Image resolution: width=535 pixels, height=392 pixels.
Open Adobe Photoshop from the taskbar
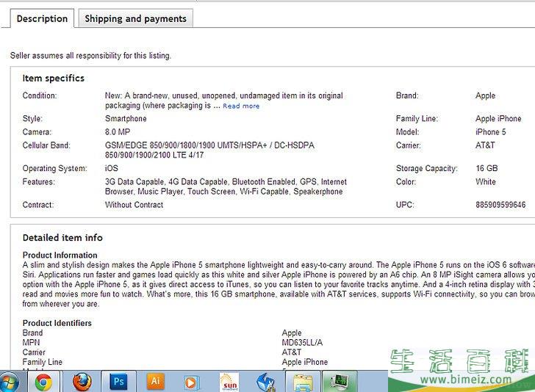[118, 382]
